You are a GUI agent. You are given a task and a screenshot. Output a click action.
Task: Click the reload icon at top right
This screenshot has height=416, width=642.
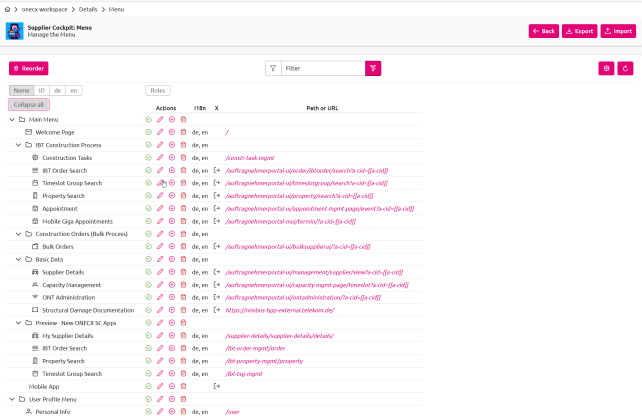[626, 69]
